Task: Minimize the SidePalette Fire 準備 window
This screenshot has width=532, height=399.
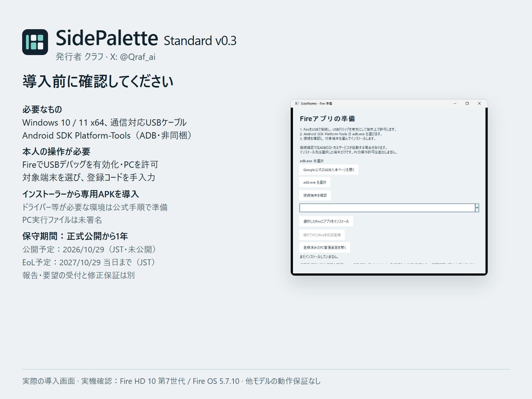Action: coord(455,103)
